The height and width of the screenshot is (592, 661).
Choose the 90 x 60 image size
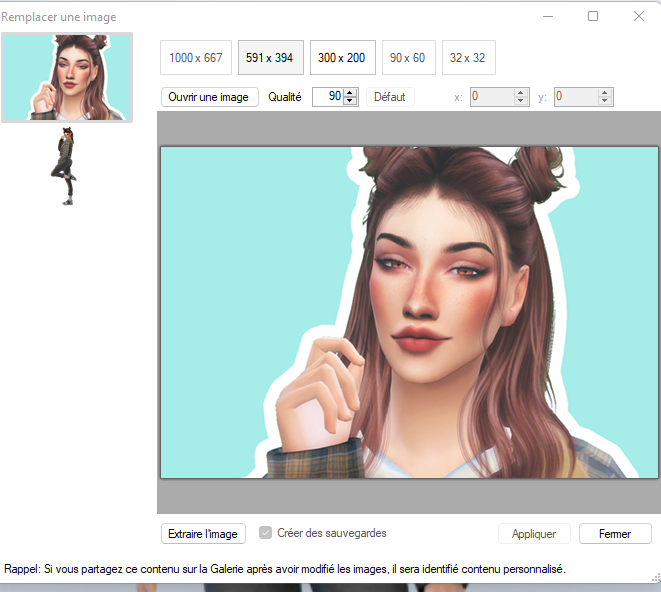(408, 58)
